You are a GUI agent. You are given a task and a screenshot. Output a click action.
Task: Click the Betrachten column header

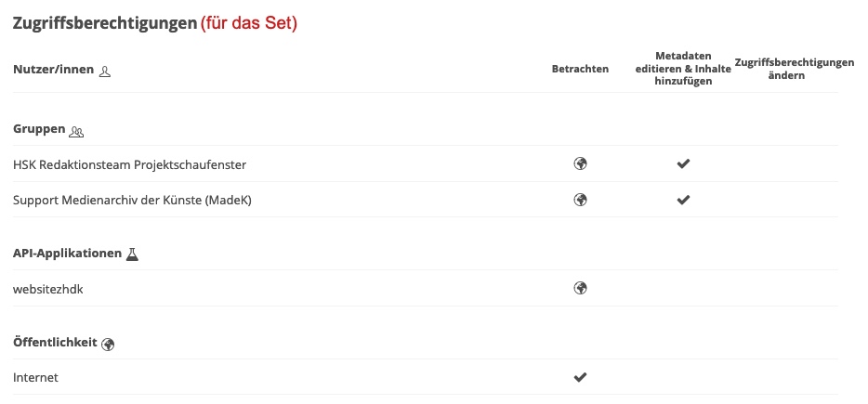(x=580, y=69)
